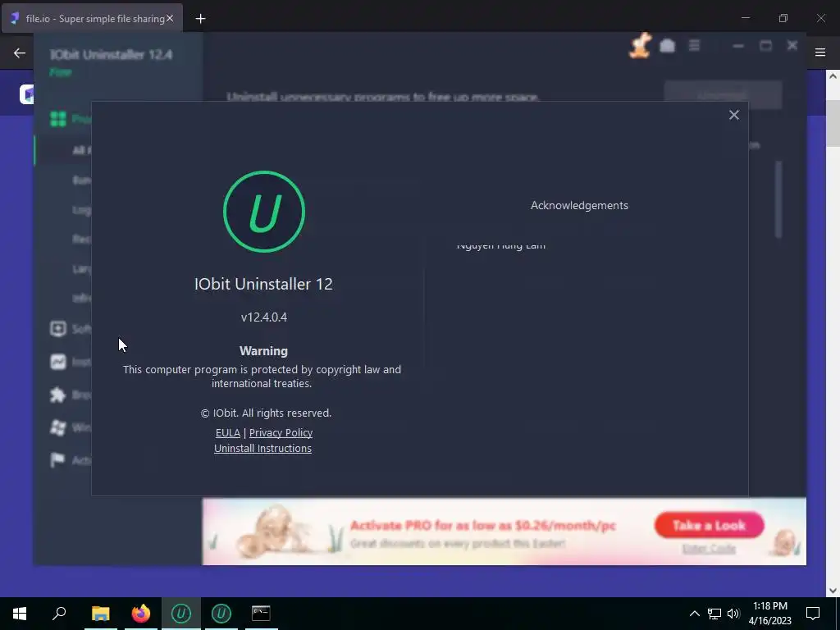Open the Privacy Policy link
Image resolution: width=840 pixels, height=630 pixels.
pos(281,433)
